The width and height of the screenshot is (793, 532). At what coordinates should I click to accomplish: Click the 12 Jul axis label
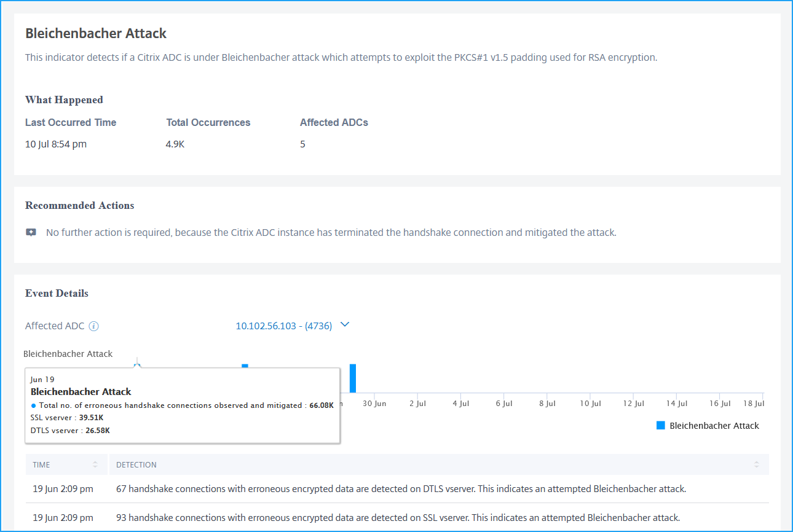click(x=633, y=404)
